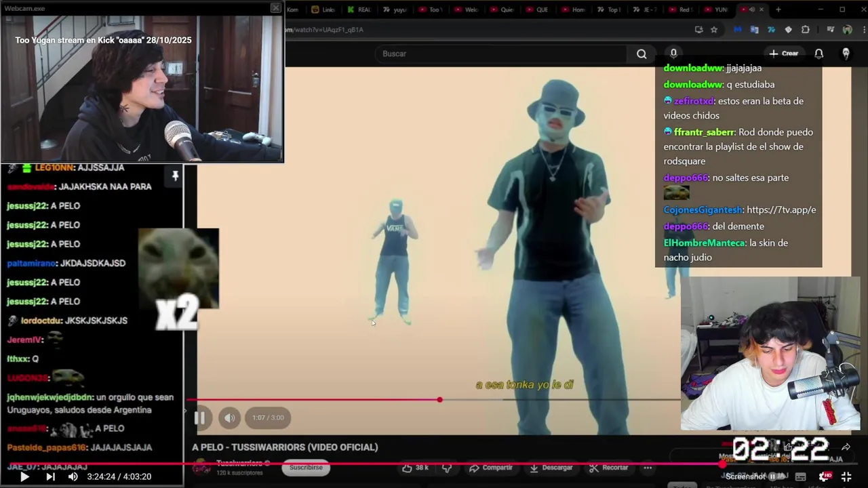Click the Descargar download button

[551, 468]
